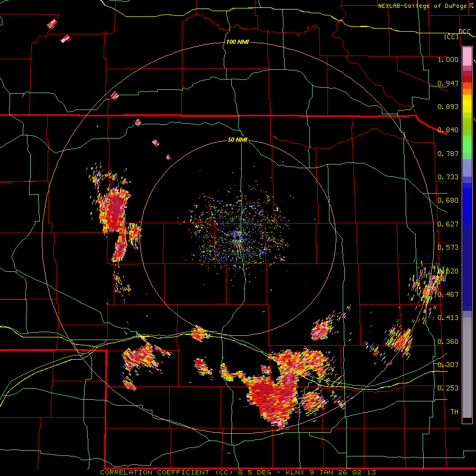
Task: Click the 0.520 scale value
Action: click(448, 271)
